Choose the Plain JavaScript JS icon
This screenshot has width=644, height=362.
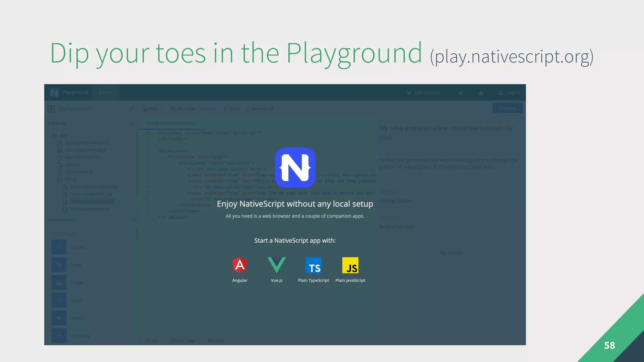click(350, 265)
